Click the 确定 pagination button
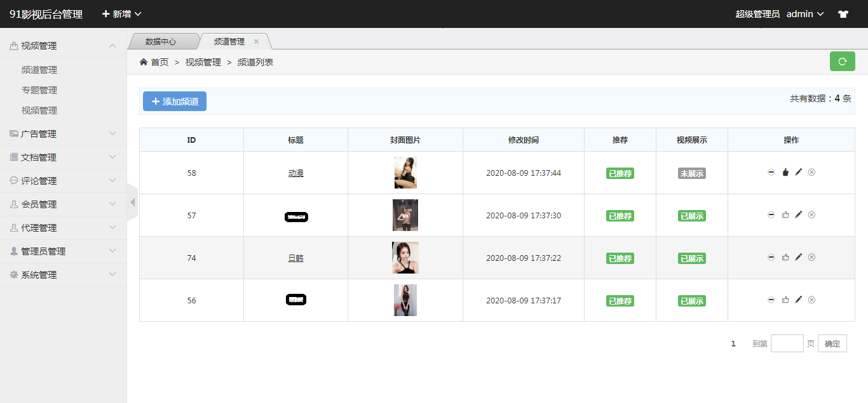The height and width of the screenshot is (403, 868). [x=832, y=343]
